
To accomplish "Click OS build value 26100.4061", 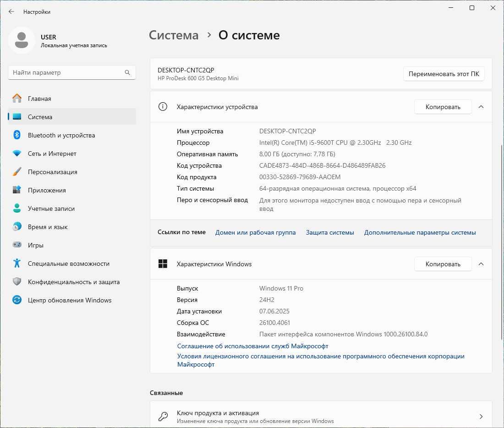I will [274, 323].
